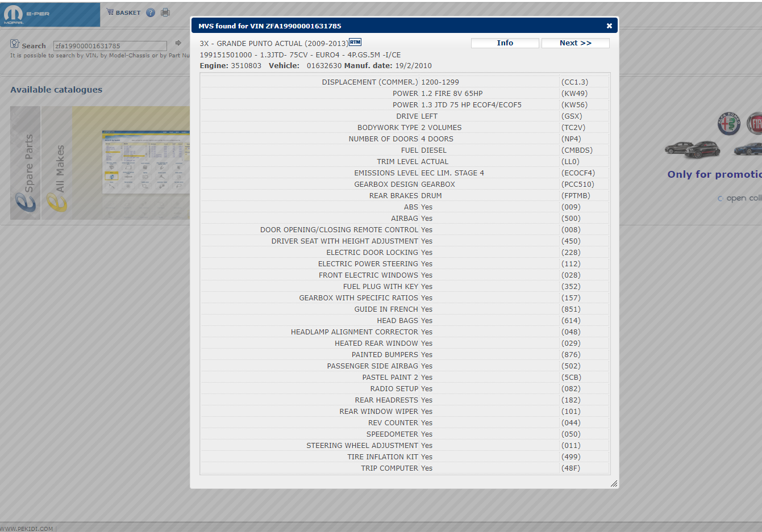Click the REAR BRAKES row label
The image size is (762, 532).
[393, 196]
